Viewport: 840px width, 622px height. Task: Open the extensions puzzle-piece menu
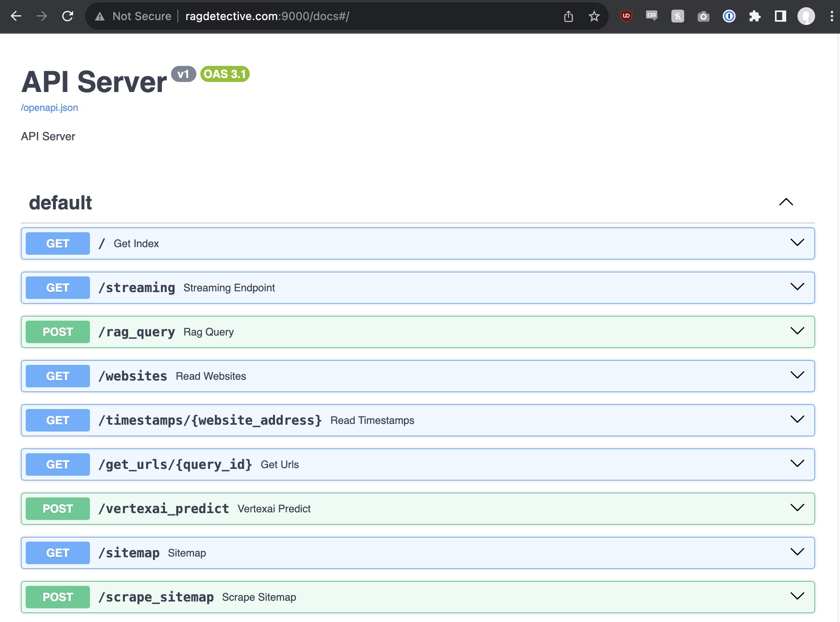(754, 16)
